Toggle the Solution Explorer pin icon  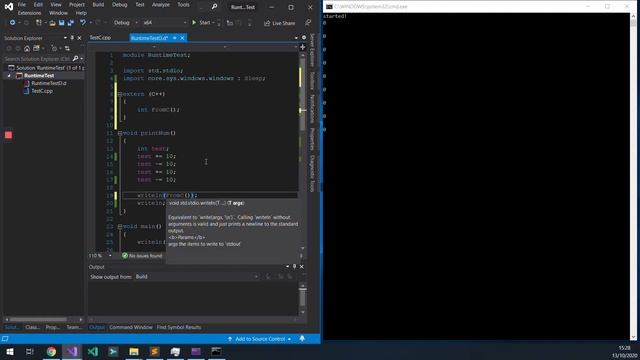coord(72,38)
